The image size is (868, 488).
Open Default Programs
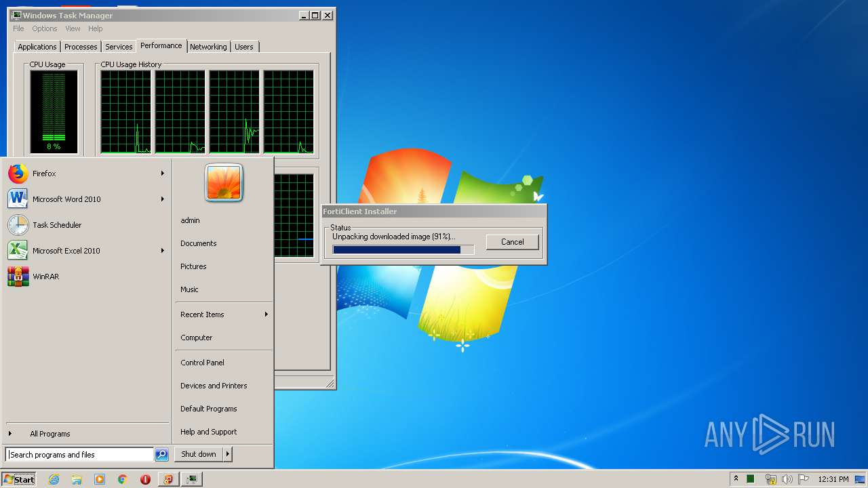point(224,409)
